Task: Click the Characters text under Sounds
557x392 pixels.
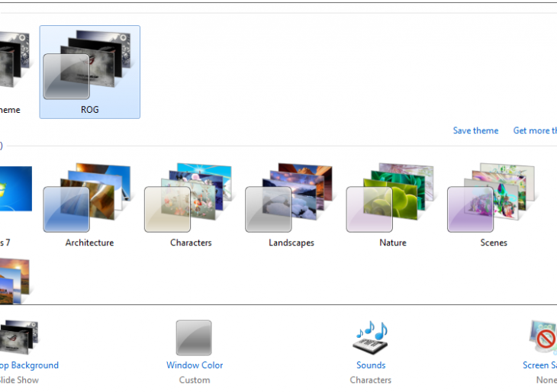Action: pos(371,380)
